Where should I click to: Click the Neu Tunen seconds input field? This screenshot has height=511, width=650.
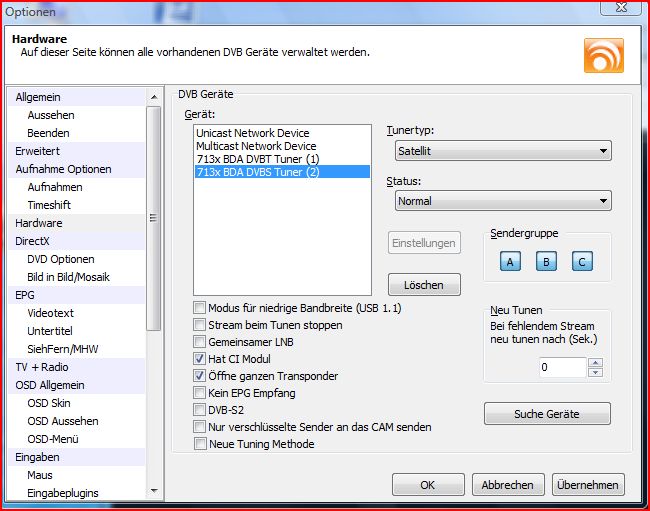(x=563, y=367)
